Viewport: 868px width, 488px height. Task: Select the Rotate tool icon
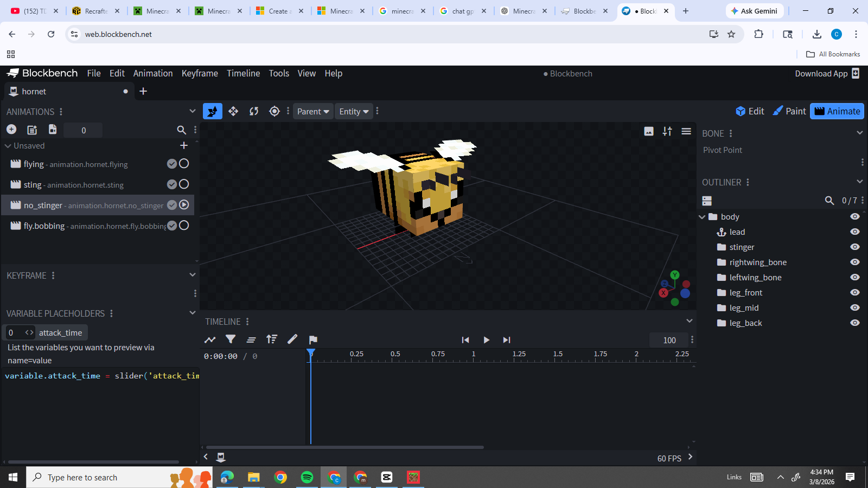point(254,111)
